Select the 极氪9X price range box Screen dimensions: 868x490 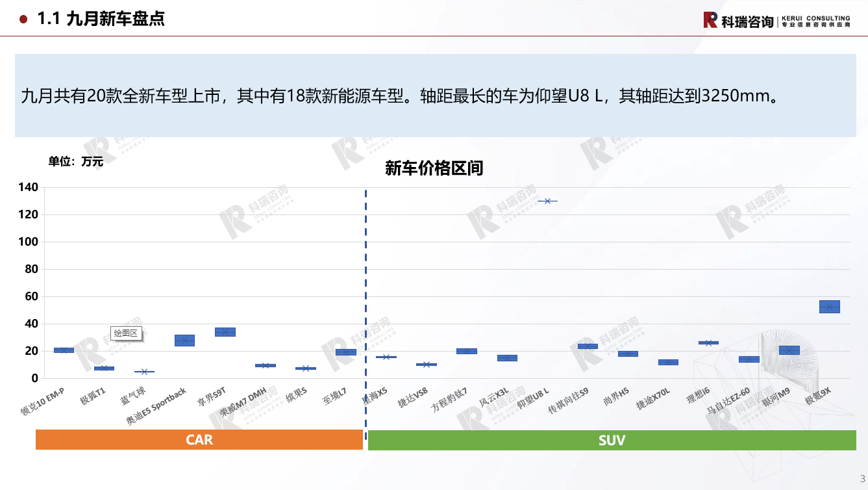(829, 307)
